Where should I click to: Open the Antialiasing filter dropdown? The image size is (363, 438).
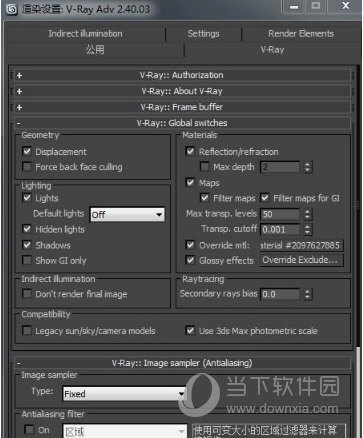click(x=125, y=431)
